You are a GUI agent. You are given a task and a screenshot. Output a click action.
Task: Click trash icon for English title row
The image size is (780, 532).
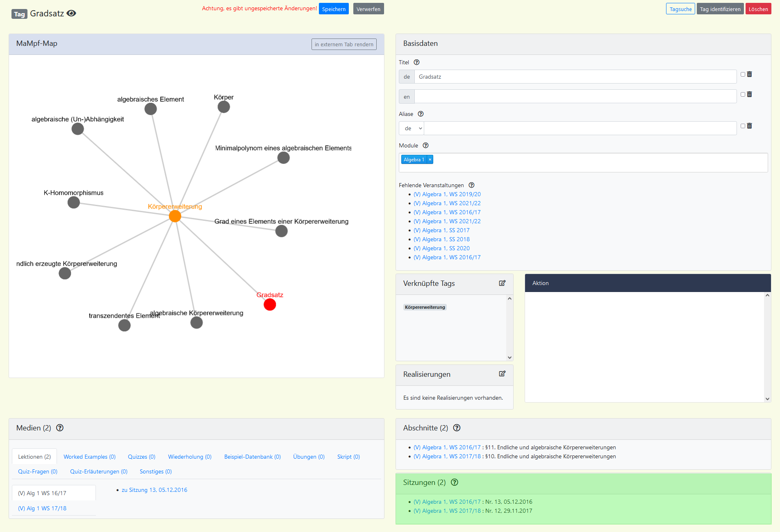(x=750, y=94)
